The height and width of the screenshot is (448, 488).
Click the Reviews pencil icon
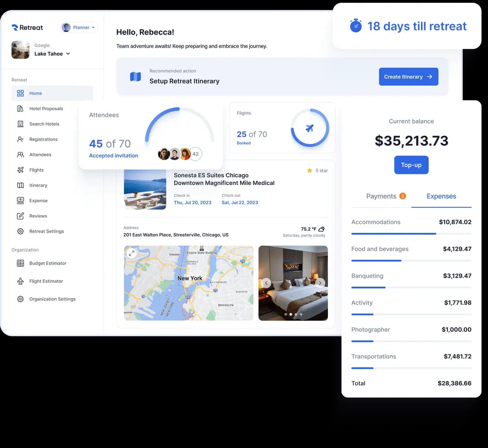coord(20,216)
